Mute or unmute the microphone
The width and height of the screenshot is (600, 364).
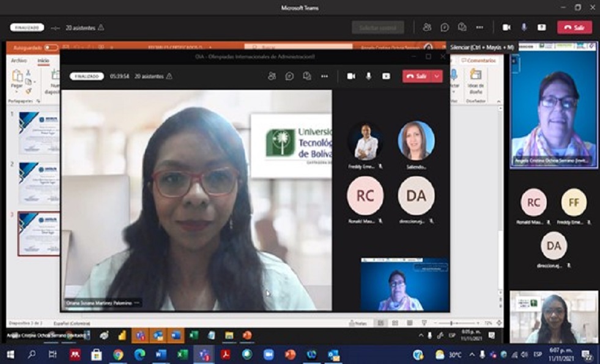click(x=524, y=28)
